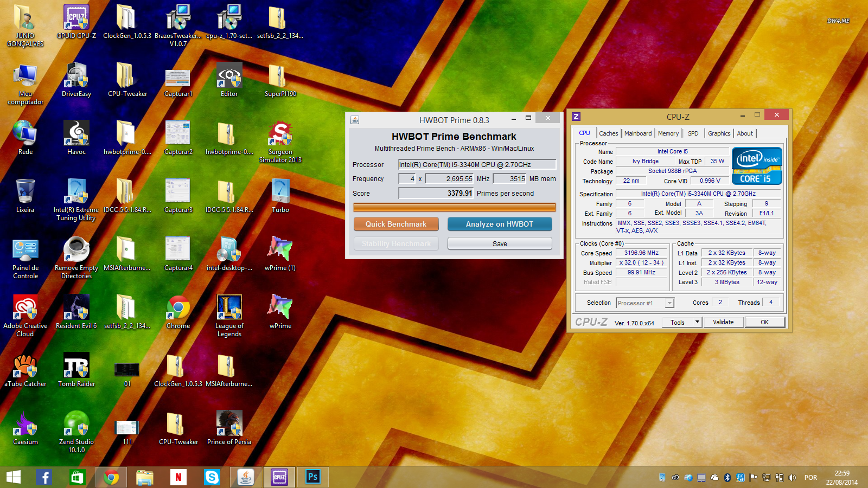Click the Validate button in CPU-Z

tap(723, 322)
